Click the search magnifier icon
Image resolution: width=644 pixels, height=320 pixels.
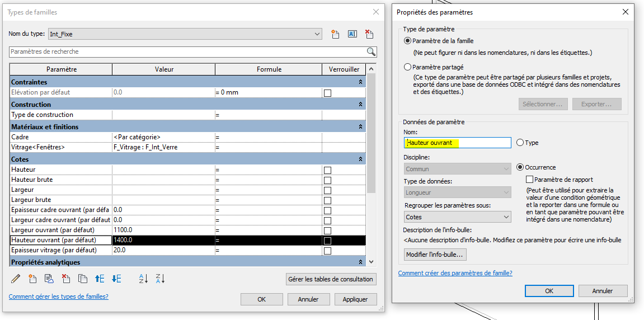[x=371, y=51]
